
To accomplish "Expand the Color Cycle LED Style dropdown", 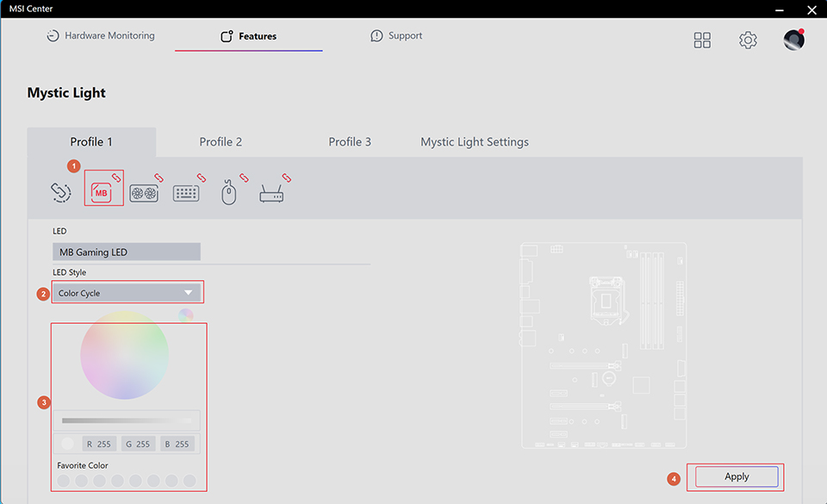I will pyautogui.click(x=127, y=293).
